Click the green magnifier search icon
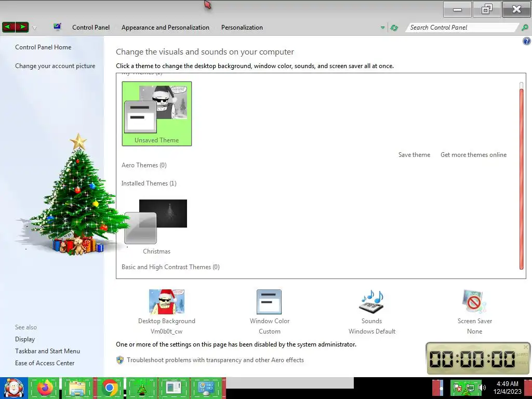This screenshot has height=399, width=532. click(525, 28)
